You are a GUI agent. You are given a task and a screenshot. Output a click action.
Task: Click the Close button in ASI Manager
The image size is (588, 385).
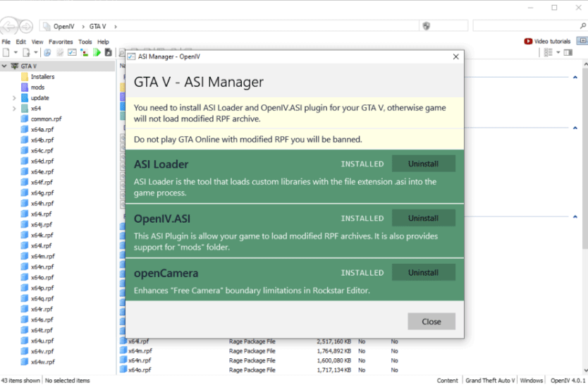[431, 322]
